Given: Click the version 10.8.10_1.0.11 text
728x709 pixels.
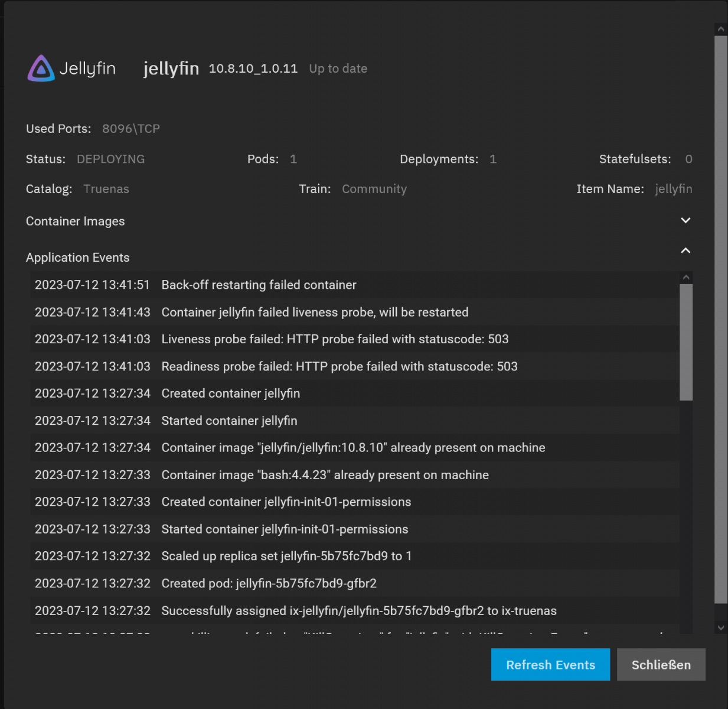Looking at the screenshot, I should point(253,69).
